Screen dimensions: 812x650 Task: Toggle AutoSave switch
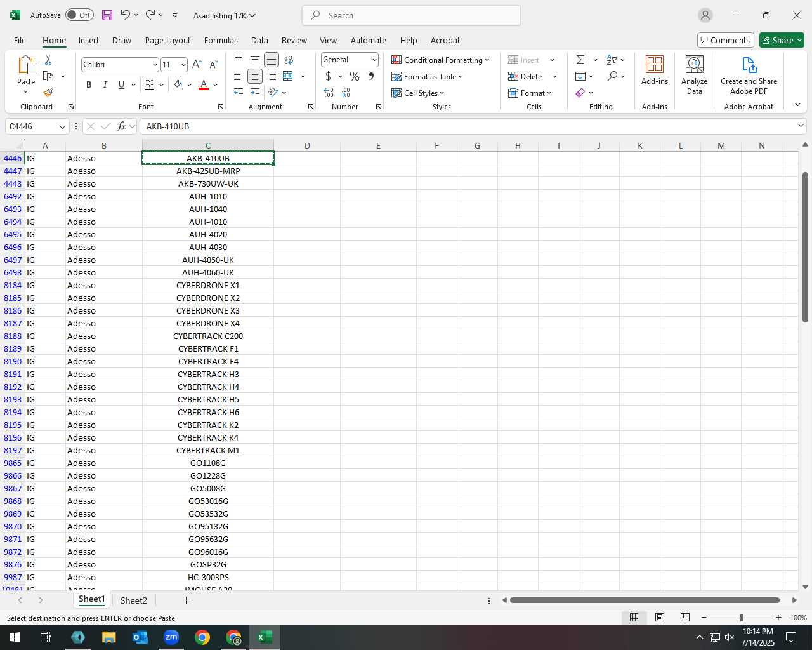(79, 15)
